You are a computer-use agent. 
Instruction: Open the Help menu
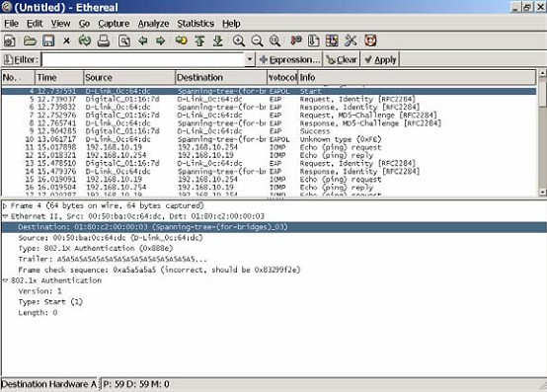coord(231,24)
